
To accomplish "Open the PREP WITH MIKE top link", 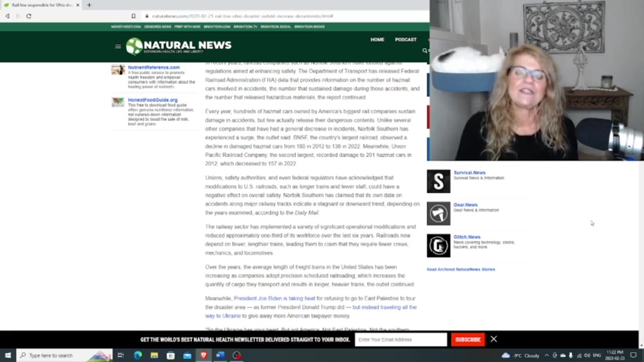I will pyautogui.click(x=188, y=27).
